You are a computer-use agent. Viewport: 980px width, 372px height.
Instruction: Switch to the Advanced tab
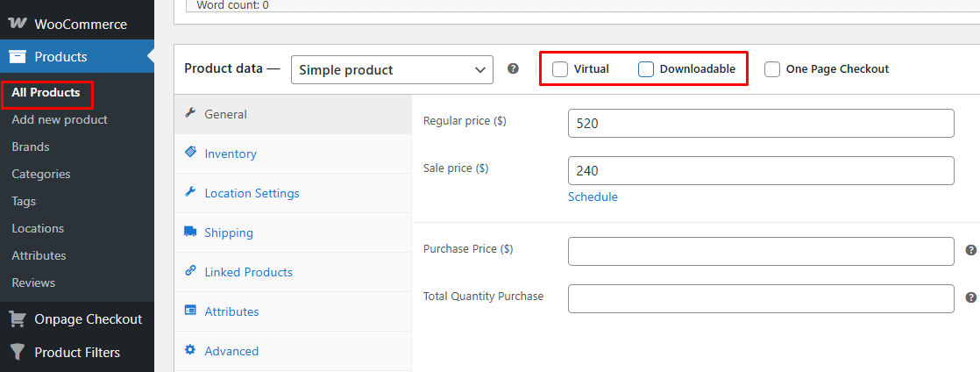[293, 351]
